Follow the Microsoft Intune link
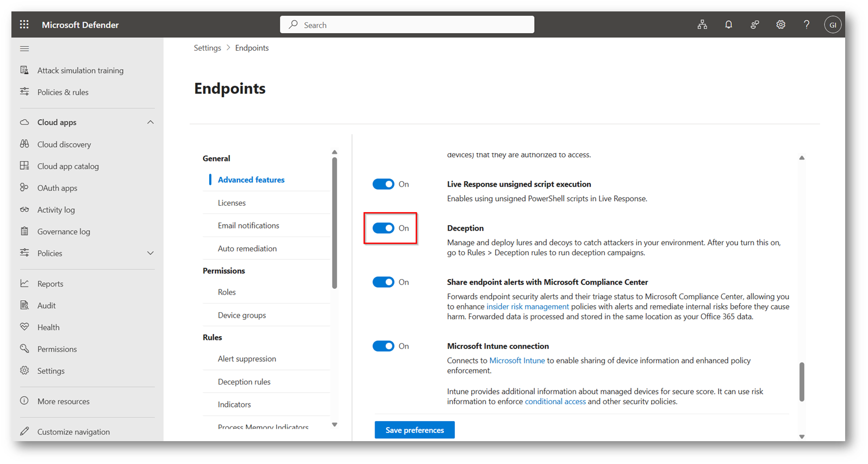The image size is (868, 464). 517,360
